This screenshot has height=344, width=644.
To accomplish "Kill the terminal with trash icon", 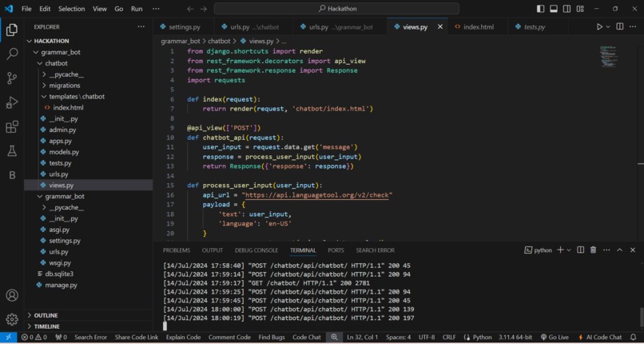I will tap(593, 250).
